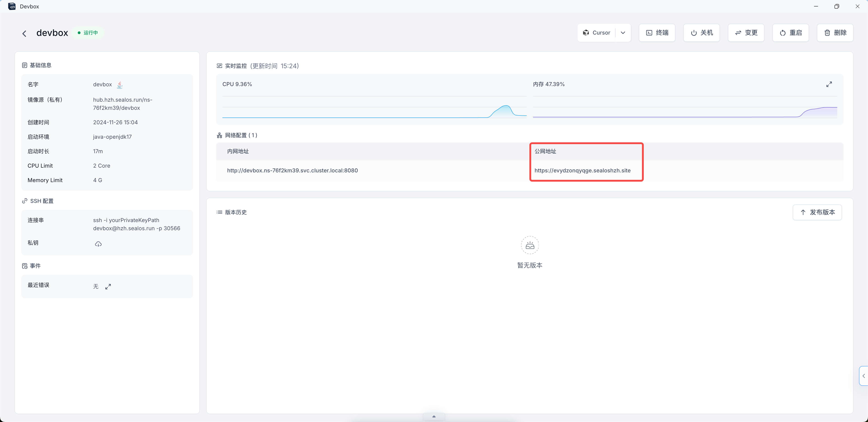Click the public URL evydzonqyqge.sealoshzh.site
The width and height of the screenshot is (868, 422).
click(582, 170)
